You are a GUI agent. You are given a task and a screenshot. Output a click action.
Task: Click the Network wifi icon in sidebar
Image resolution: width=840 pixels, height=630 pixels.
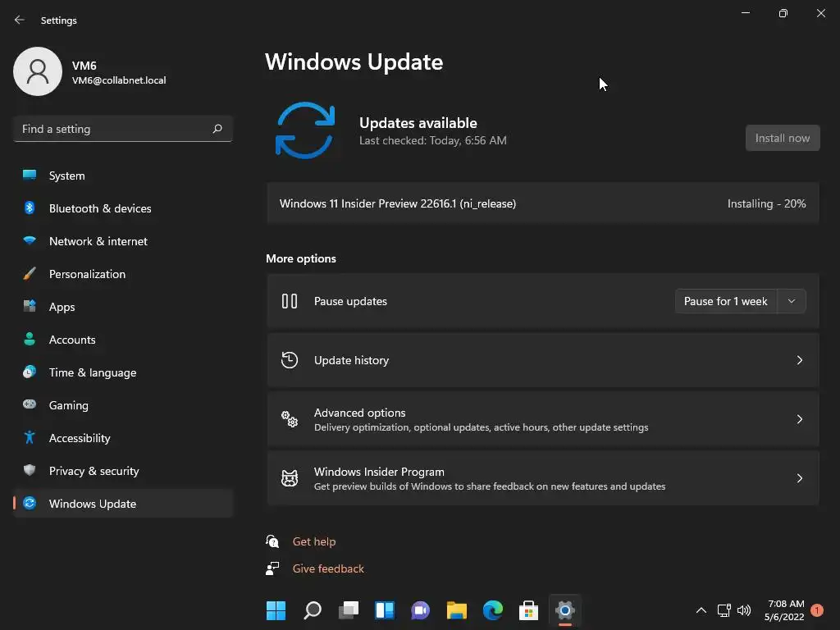[30, 240]
